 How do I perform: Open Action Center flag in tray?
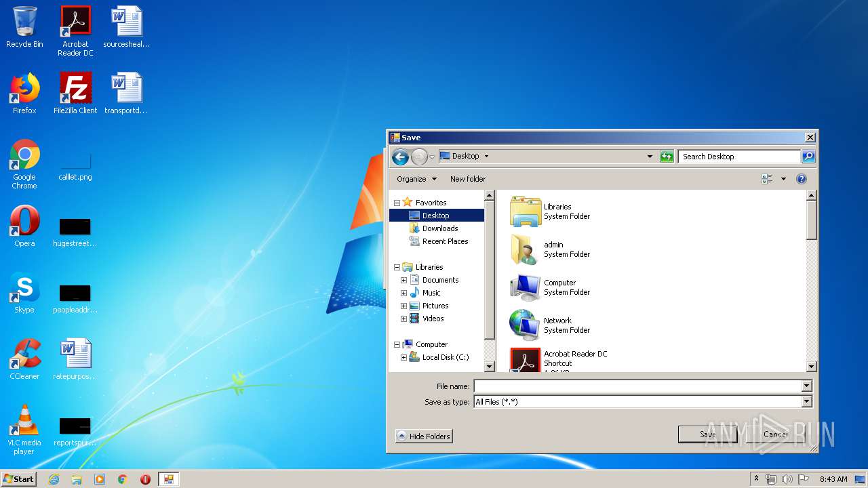coord(804,479)
